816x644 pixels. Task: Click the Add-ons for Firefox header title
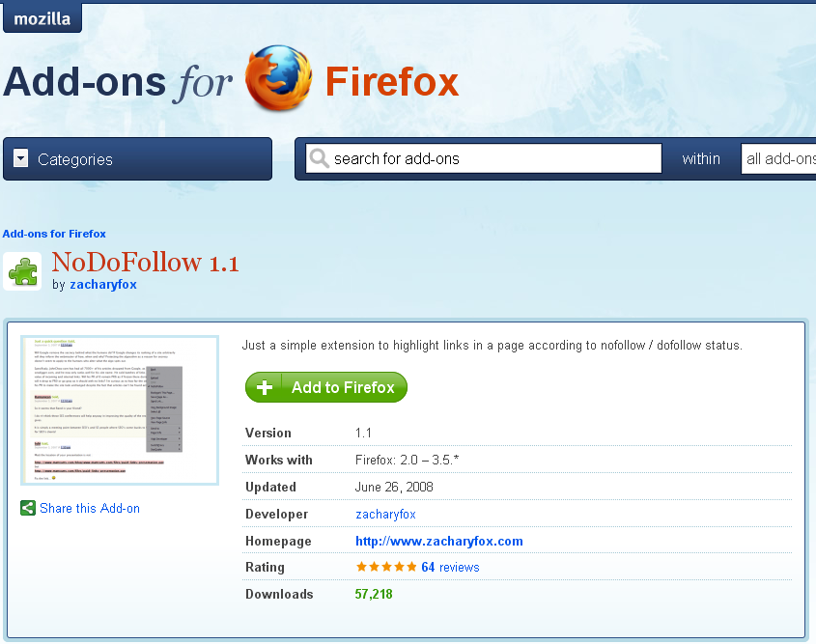pyautogui.click(x=231, y=81)
